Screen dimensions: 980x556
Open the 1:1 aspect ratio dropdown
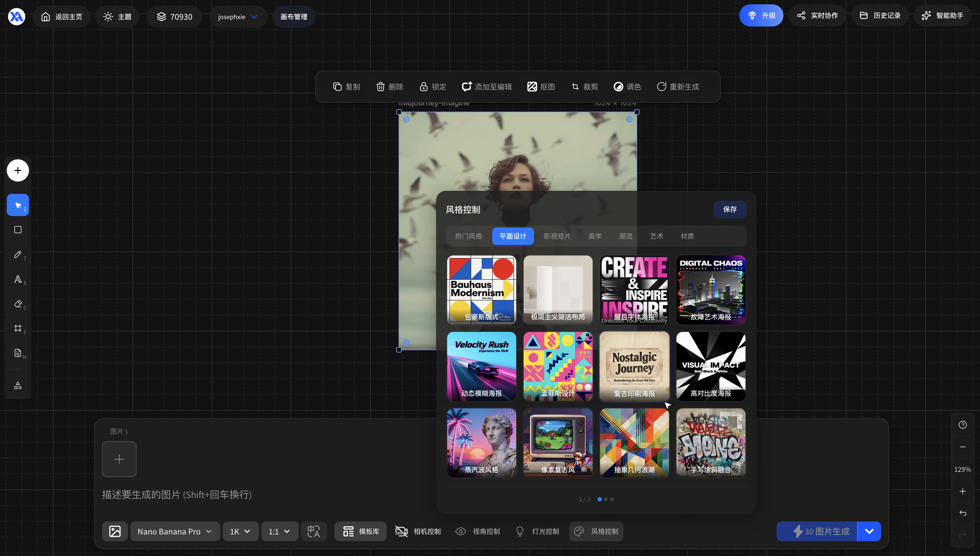[280, 531]
